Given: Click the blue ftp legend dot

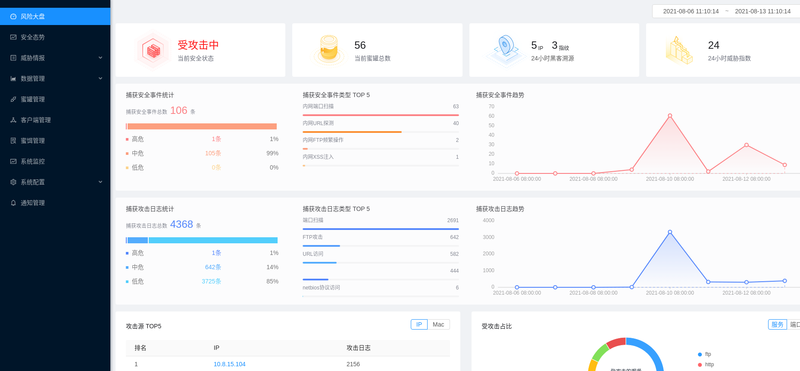Looking at the screenshot, I should [x=699, y=354].
